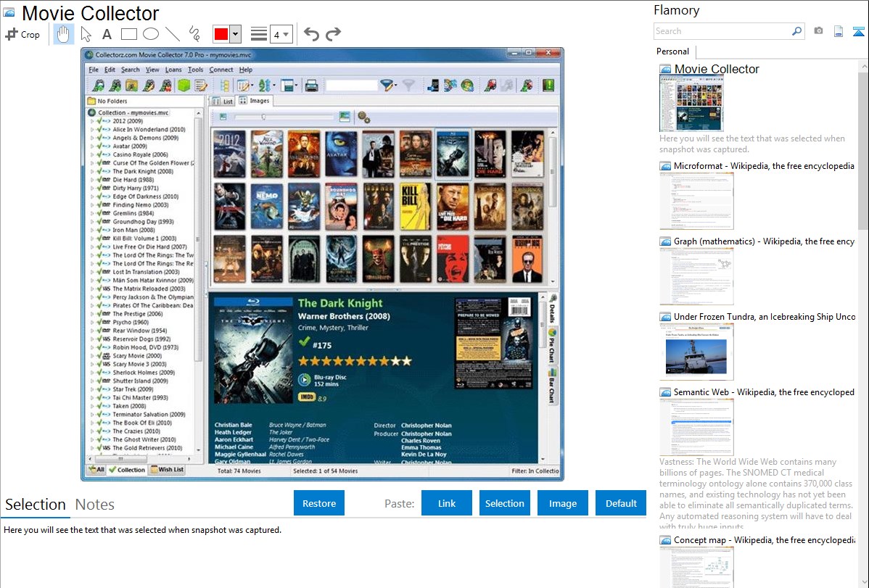Select the text annotation tool A
The height and width of the screenshot is (588, 869).
pos(107,34)
